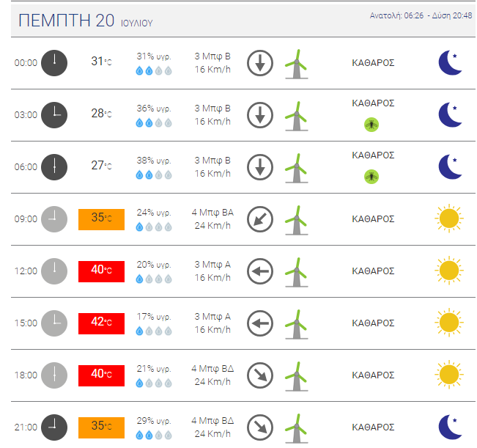Click the sunrise and sunset times text
Image resolution: width=477 pixels, height=448 pixels.
point(421,15)
